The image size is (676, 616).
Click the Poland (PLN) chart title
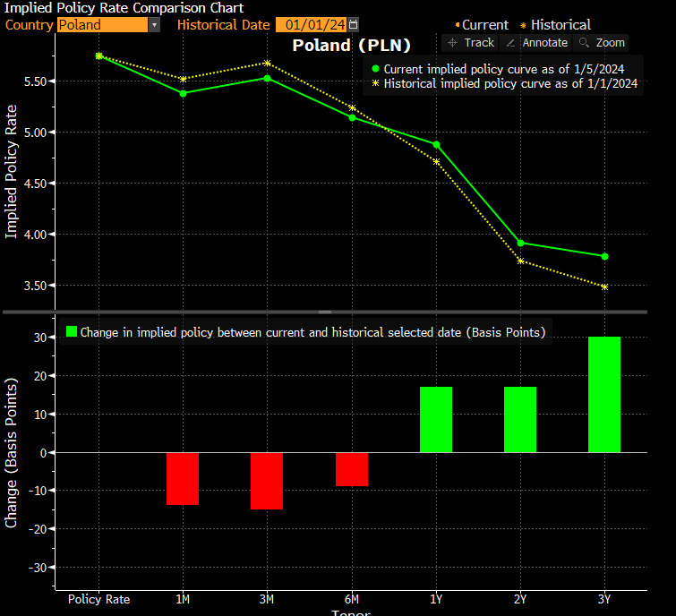351,46
